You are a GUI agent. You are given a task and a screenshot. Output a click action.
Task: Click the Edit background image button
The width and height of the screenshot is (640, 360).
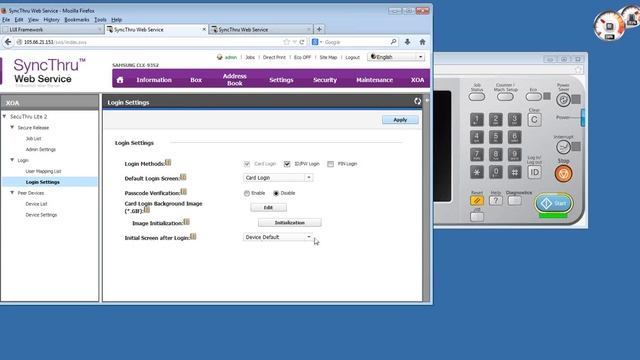click(x=268, y=208)
